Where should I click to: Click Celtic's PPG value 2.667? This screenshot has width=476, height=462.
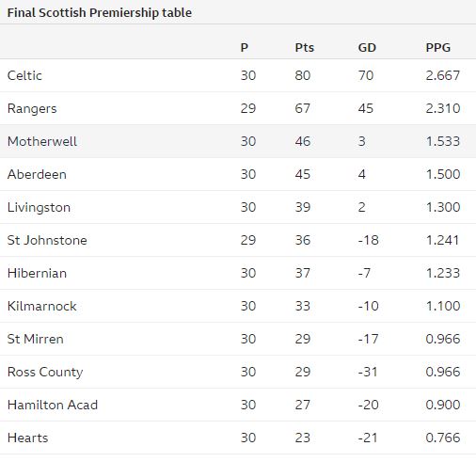pos(443,75)
